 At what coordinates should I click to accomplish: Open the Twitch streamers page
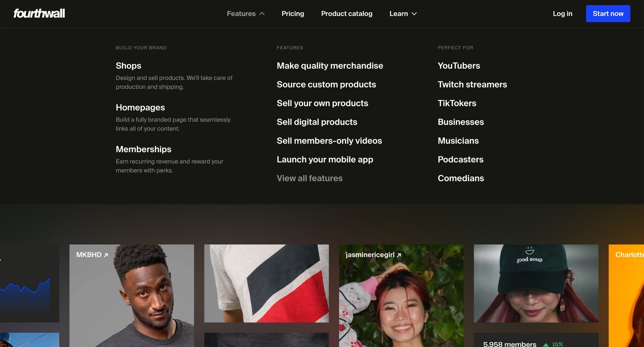coord(472,84)
